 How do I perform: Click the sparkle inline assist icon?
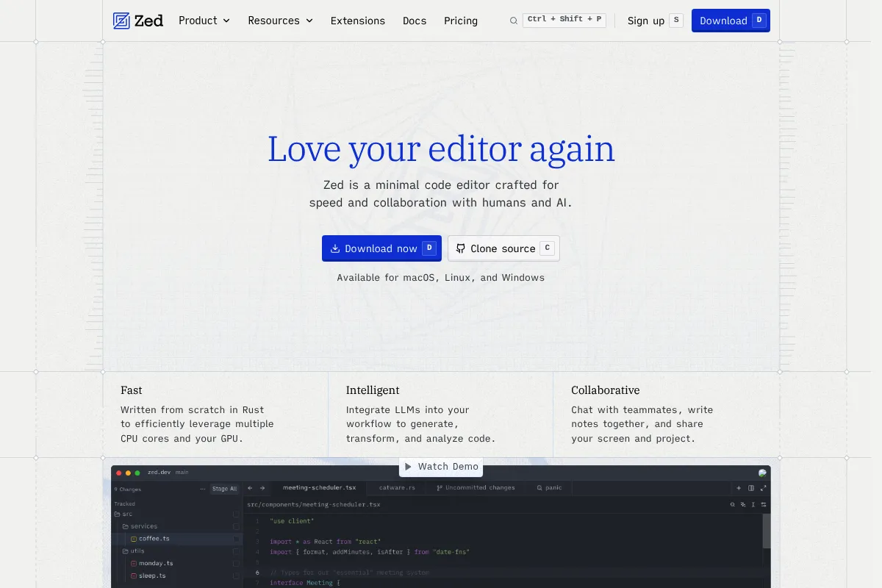point(743,505)
